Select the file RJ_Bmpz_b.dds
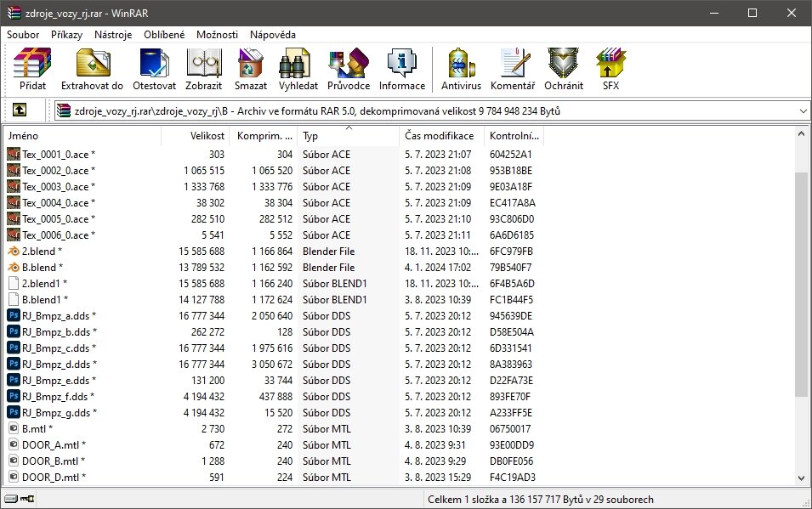The height and width of the screenshot is (509, 812). [59, 332]
